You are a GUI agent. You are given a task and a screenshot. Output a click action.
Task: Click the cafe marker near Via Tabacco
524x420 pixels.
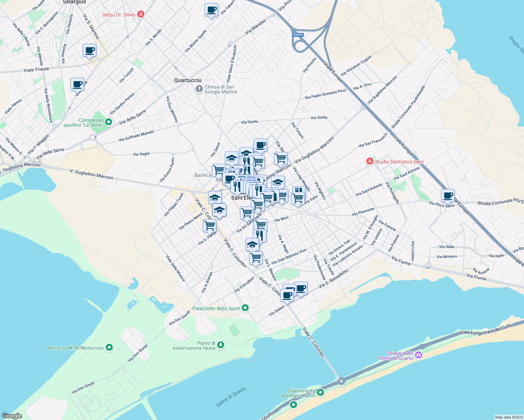[x=211, y=10]
